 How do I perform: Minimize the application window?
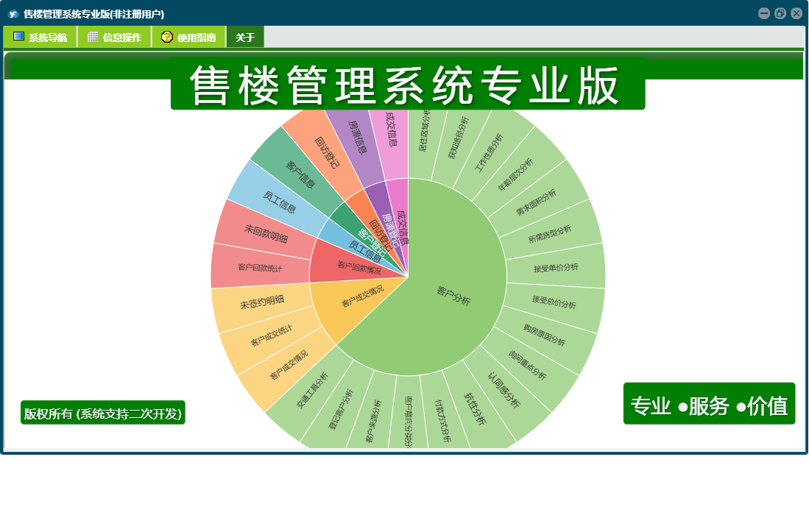(x=764, y=13)
